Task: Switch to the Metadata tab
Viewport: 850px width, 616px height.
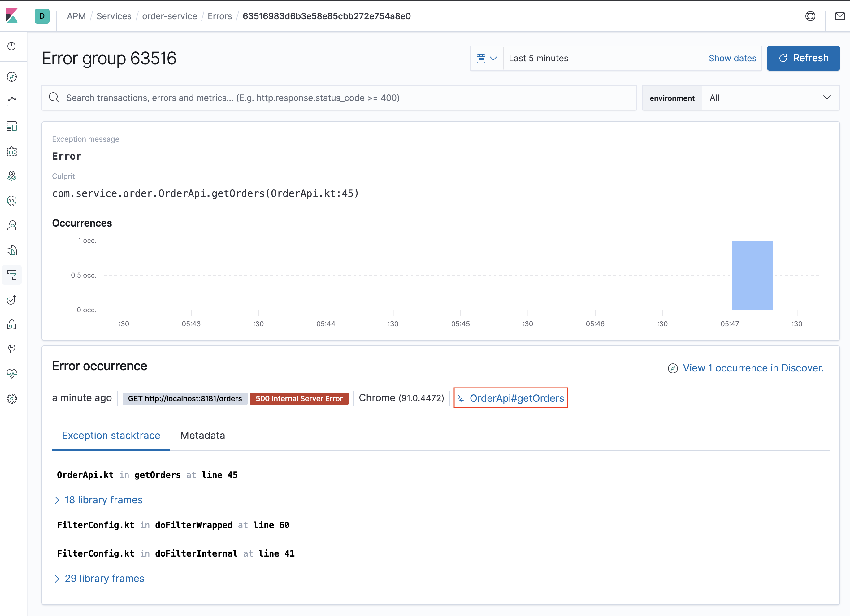Action: [x=202, y=436]
